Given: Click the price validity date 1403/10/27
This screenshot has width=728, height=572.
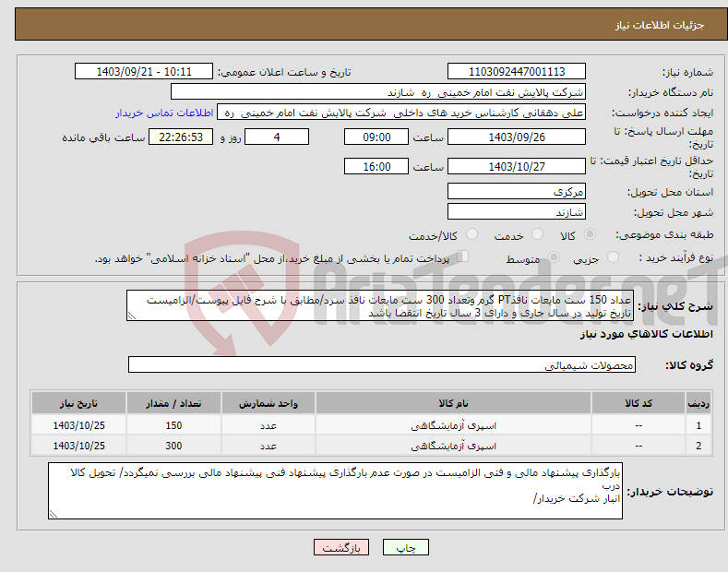Looking at the screenshot, I should click(517, 166).
